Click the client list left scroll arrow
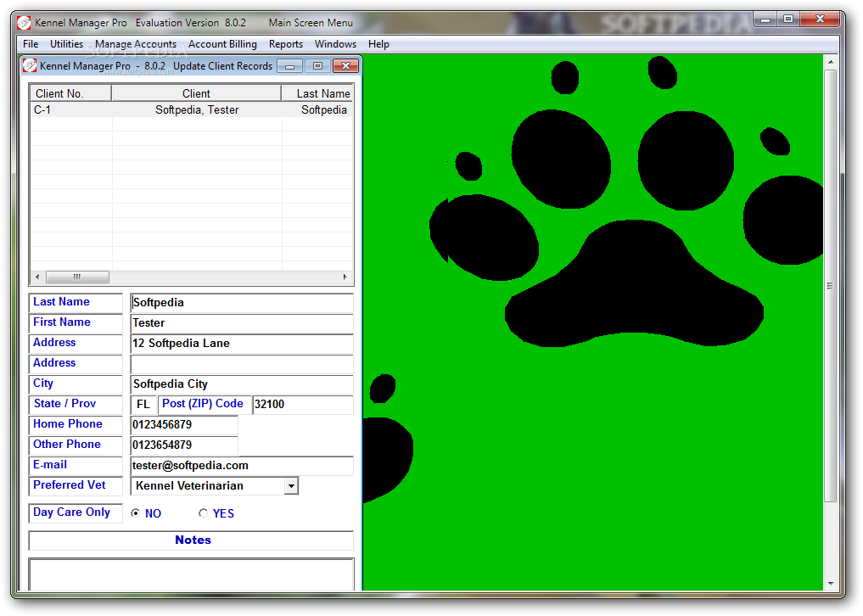This screenshot has height=616, width=863. (36, 277)
